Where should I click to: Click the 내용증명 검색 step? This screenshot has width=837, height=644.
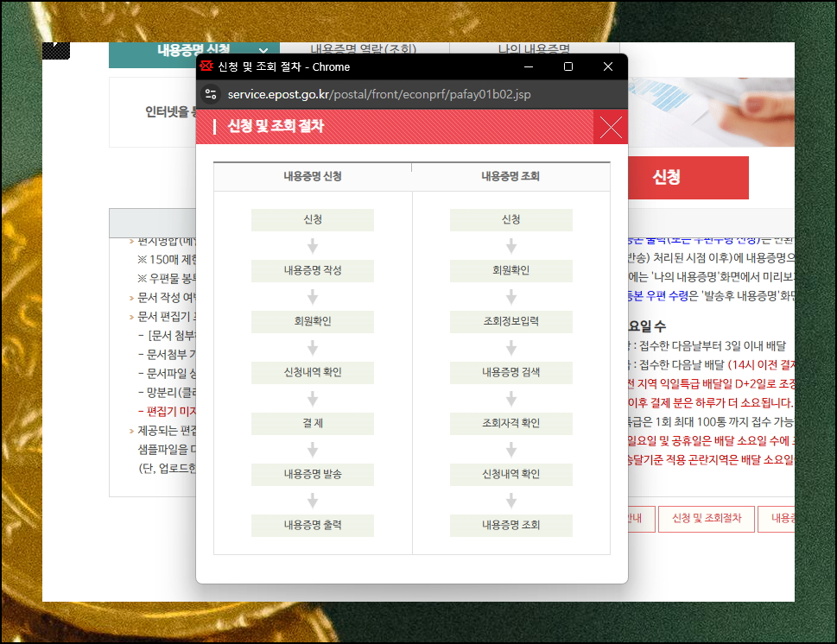pyautogui.click(x=511, y=372)
